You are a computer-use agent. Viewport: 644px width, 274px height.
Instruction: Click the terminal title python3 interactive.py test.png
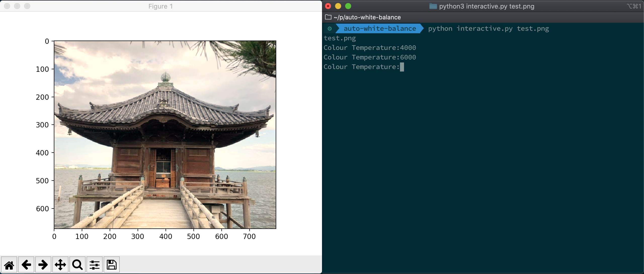[487, 6]
